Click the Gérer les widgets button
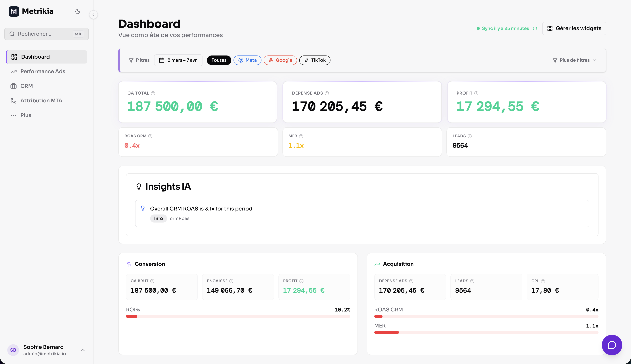Screen dimensions: 631x364 pos(574,28)
